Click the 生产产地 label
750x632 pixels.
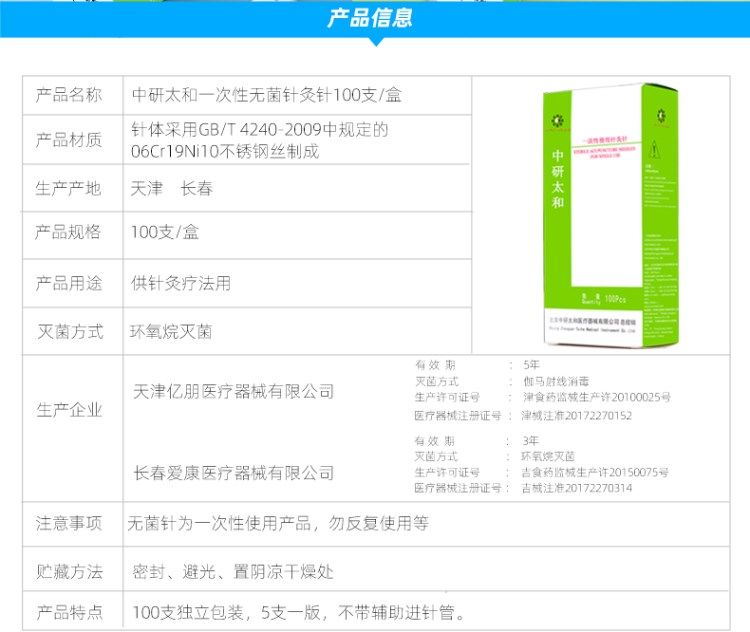tap(68, 188)
